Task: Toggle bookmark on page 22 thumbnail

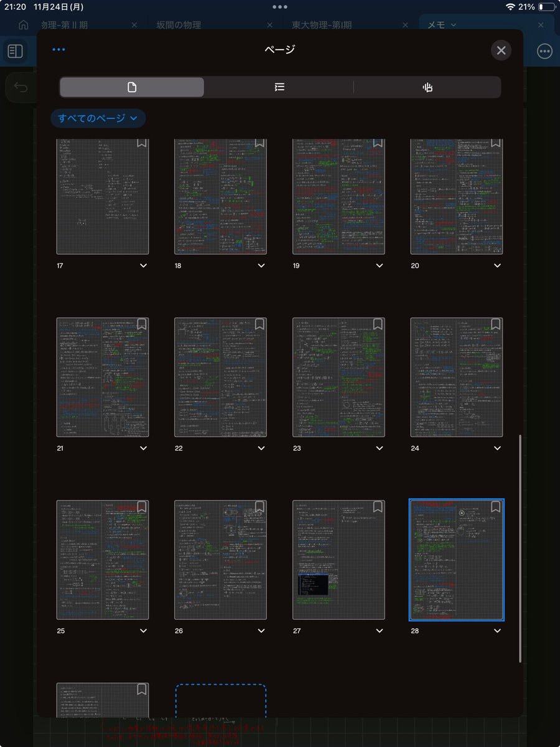Action: (x=259, y=324)
